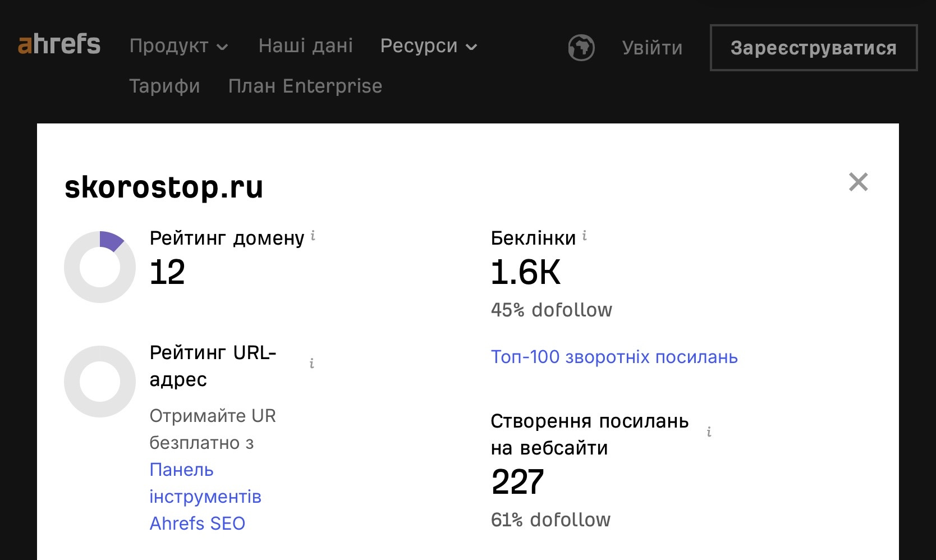The width and height of the screenshot is (936, 560).
Task: Click the Увійти sign-in link
Action: 652,48
